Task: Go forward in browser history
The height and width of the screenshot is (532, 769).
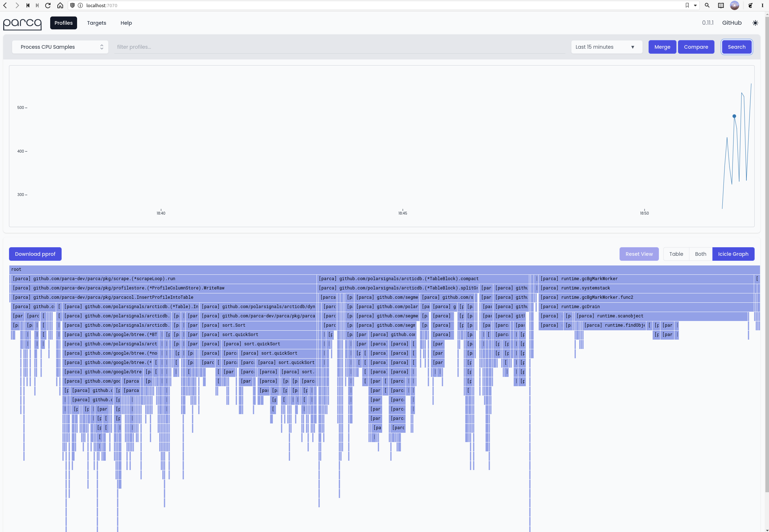Action: click(x=16, y=5)
